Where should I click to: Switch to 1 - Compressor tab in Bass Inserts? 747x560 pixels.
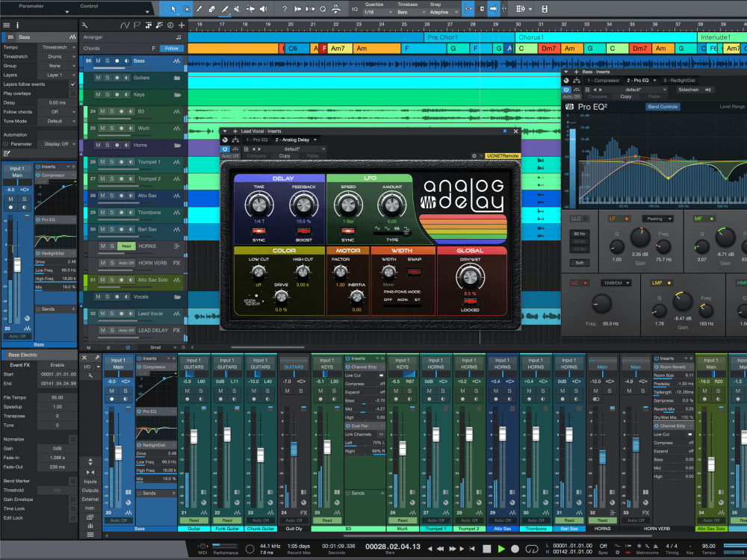click(603, 81)
